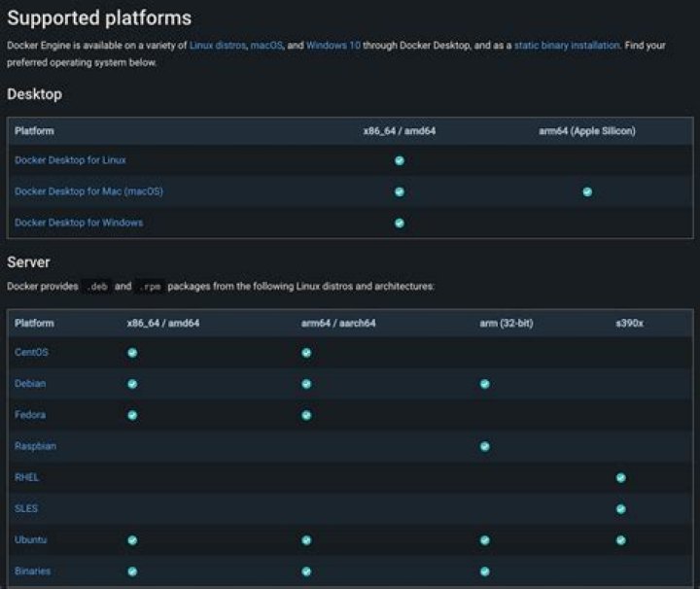
Task: Click the Raspbian arm (32-bit) checkmark
Action: point(485,447)
